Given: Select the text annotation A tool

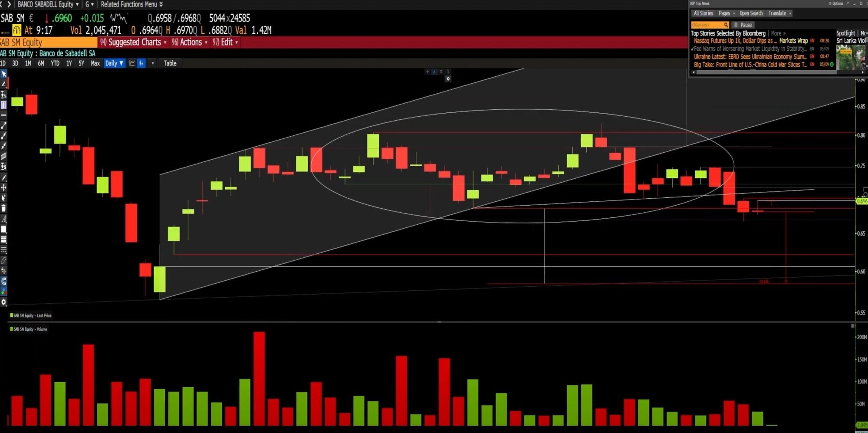Looking at the screenshot, I should coord(4,219).
